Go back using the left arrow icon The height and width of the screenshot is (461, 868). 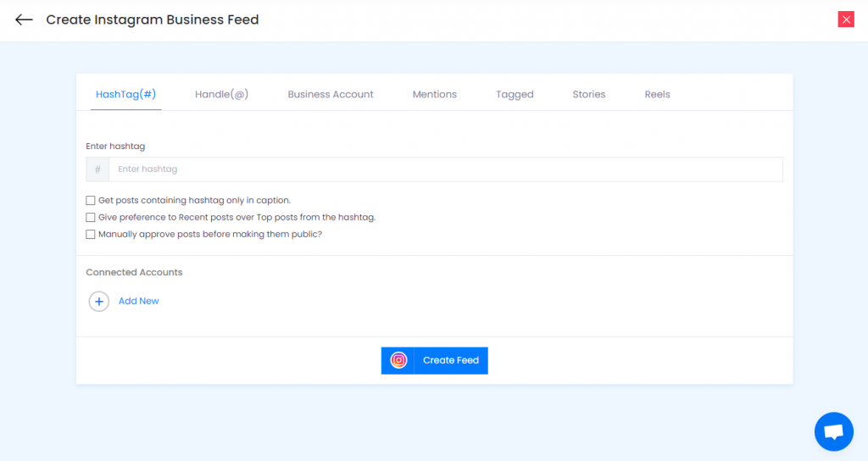tap(24, 20)
